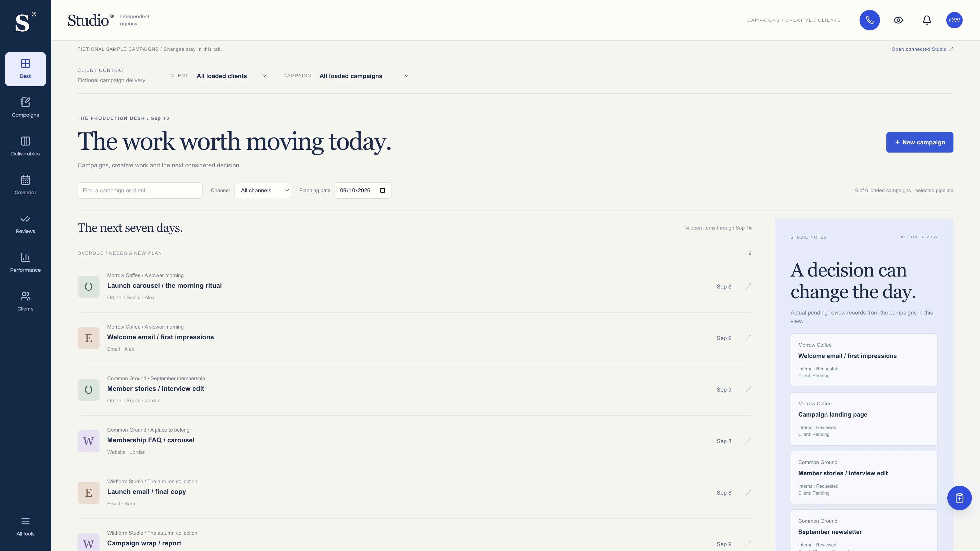980x551 pixels.
Task: Open the Calendar sidebar item
Action: pos(26,185)
